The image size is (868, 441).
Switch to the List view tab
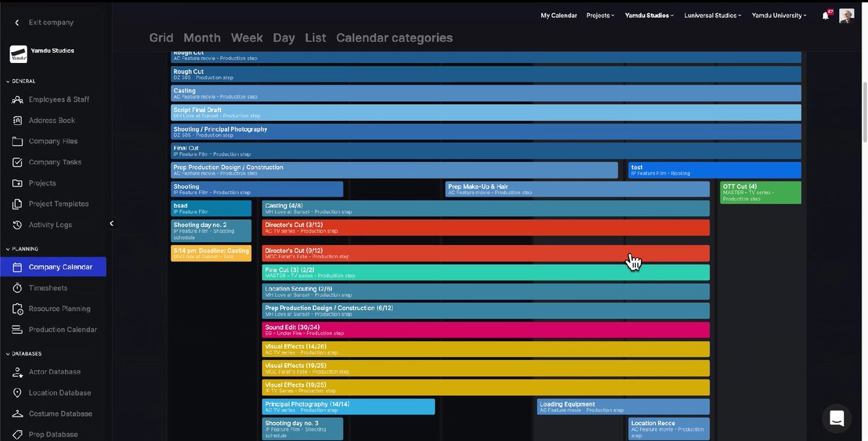pyautogui.click(x=315, y=38)
